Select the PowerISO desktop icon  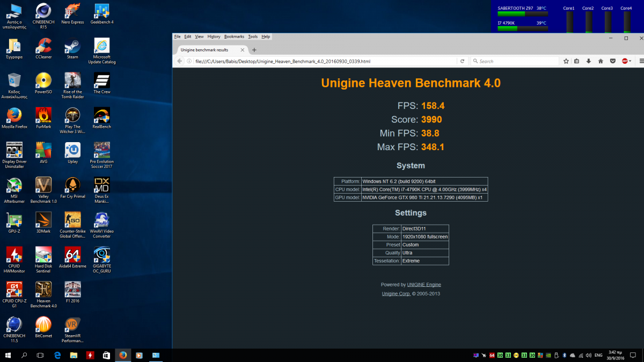click(x=43, y=83)
